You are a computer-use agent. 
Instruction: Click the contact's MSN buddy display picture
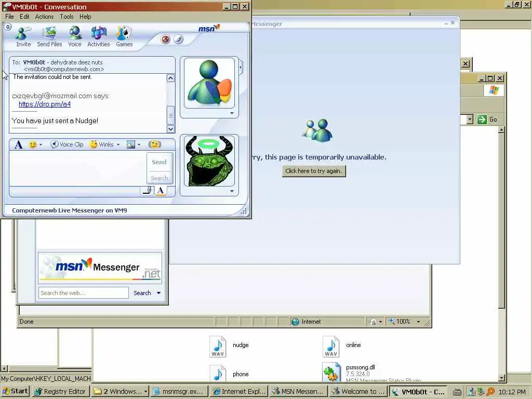click(x=209, y=83)
